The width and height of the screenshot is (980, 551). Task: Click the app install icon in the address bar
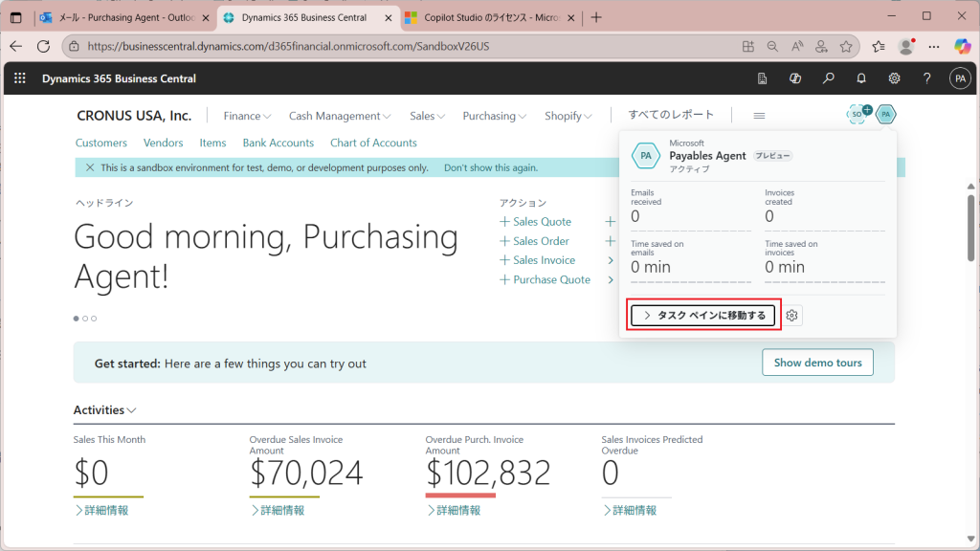[748, 46]
